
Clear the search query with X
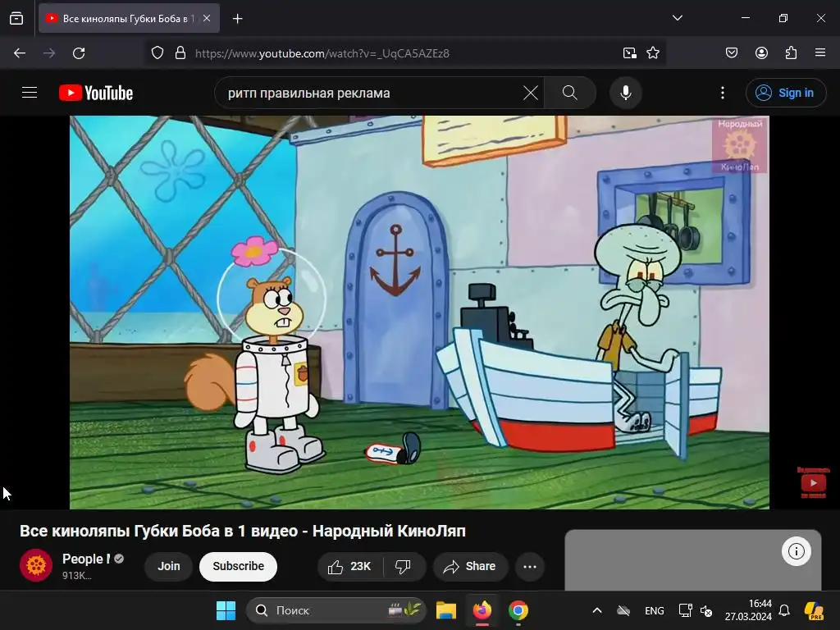click(x=531, y=93)
